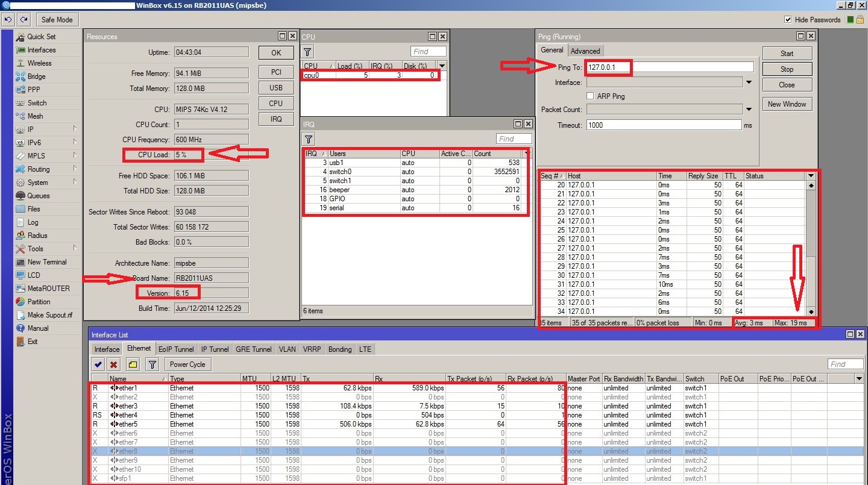
Task: Click the yellow comment icon in Interface List
Action: tap(133, 365)
